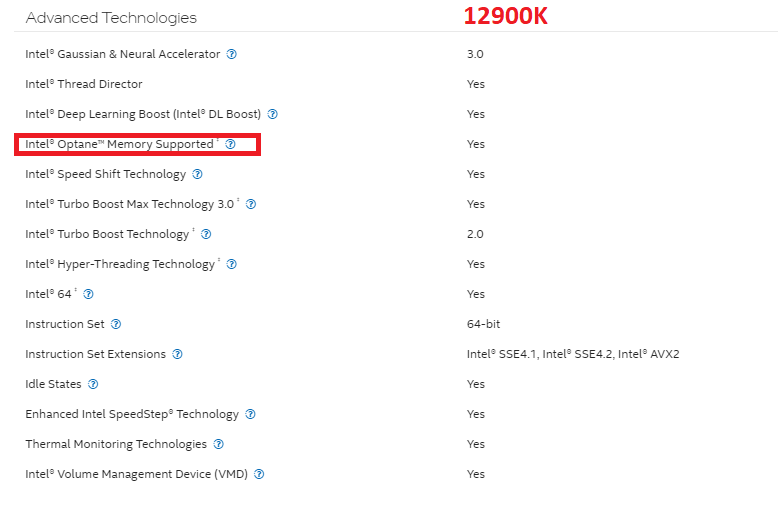Select the Intel Optane Memory Supported label
Screen dimensions: 778x505
[x=120, y=144]
